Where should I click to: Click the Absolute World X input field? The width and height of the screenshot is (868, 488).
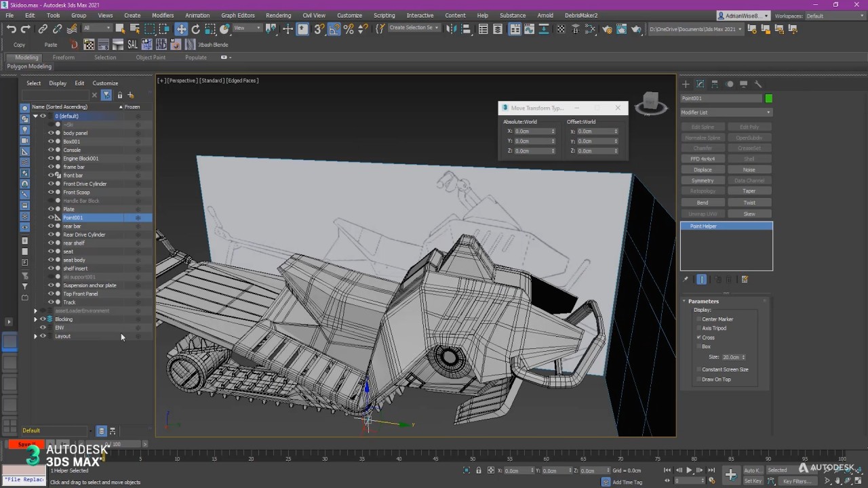pos(532,131)
